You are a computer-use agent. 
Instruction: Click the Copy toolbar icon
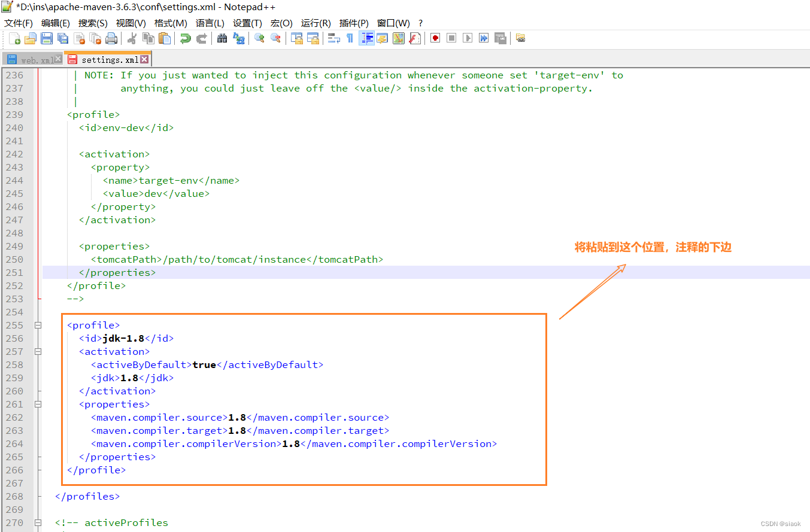point(148,38)
